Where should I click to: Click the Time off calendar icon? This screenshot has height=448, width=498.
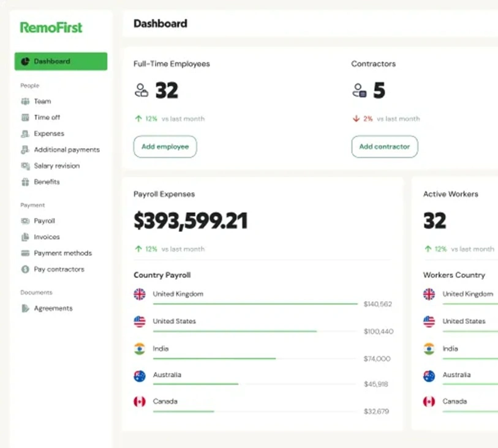tap(25, 118)
